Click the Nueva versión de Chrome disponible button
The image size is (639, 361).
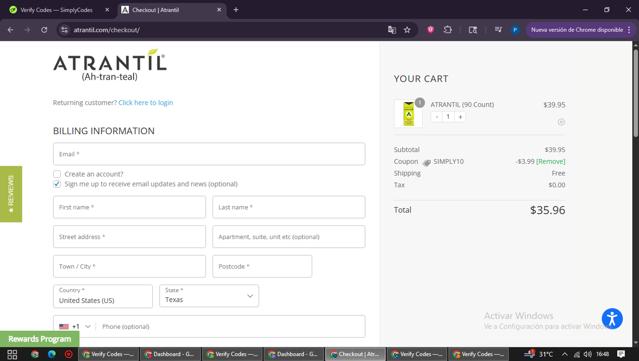(577, 30)
